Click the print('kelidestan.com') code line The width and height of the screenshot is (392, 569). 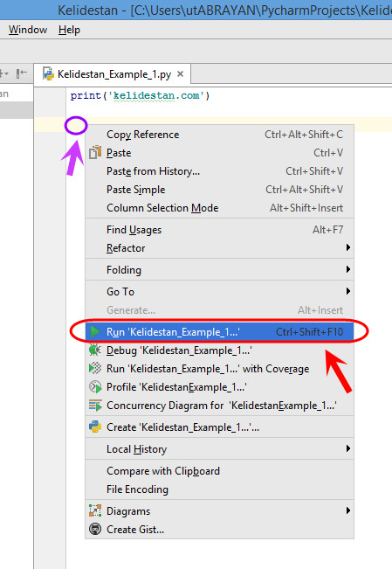point(140,96)
